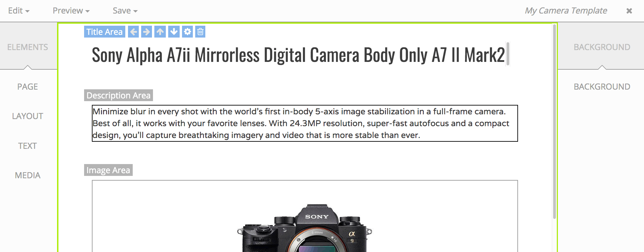This screenshot has height=252, width=644.
Task: Switch to the ELEMENTS panel tab
Action: coord(28,47)
